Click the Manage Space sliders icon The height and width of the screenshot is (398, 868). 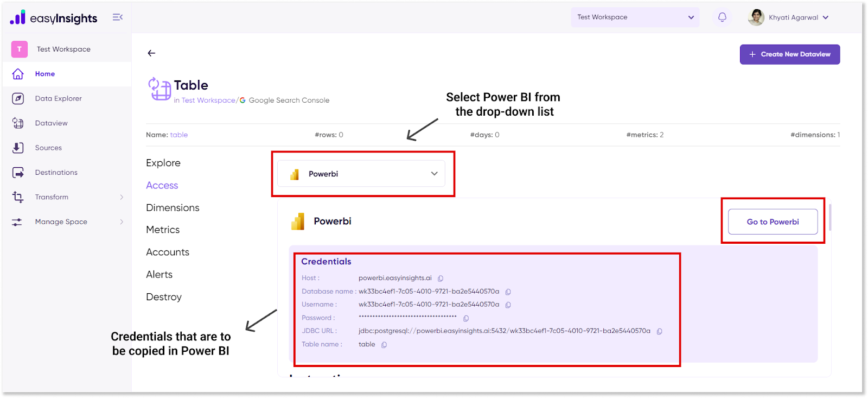[18, 222]
